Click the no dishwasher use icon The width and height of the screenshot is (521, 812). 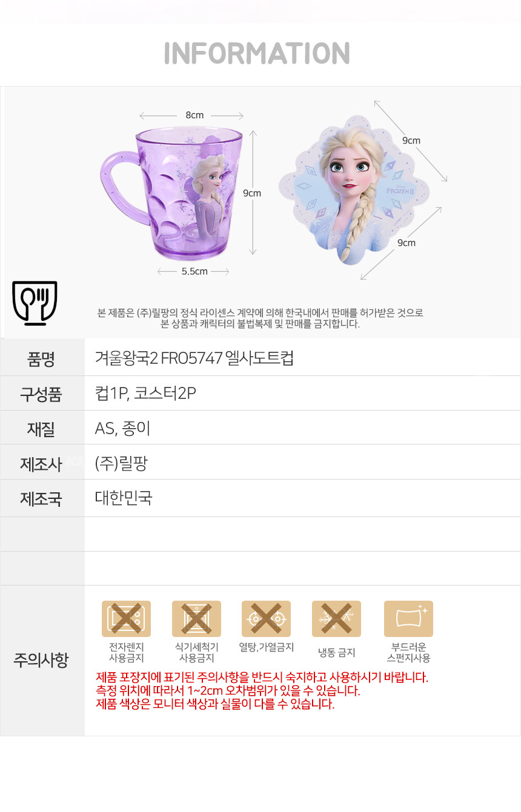click(x=196, y=618)
